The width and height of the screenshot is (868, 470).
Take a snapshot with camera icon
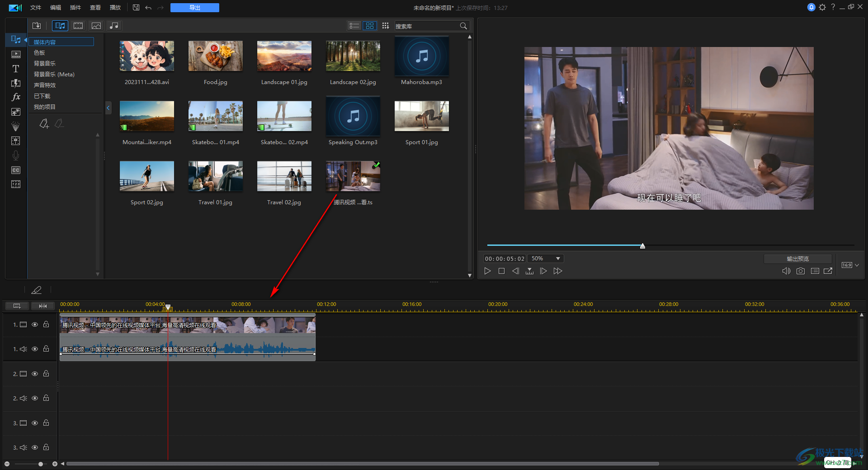(x=801, y=271)
